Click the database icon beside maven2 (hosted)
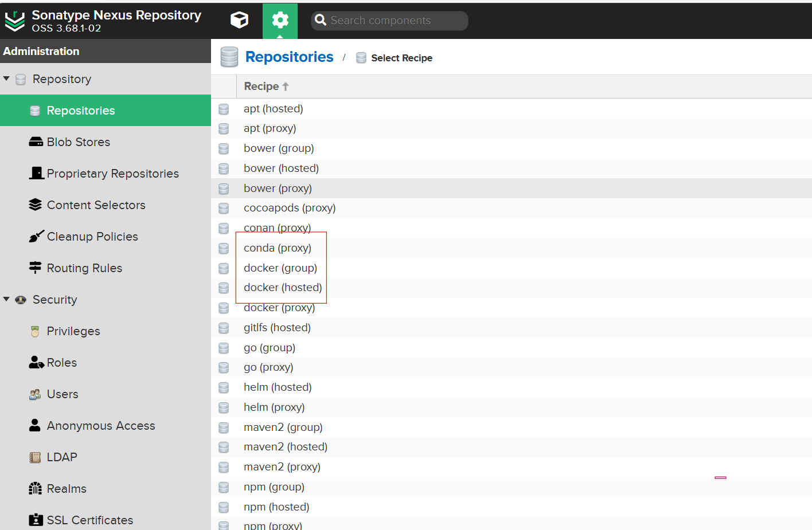 (224, 447)
